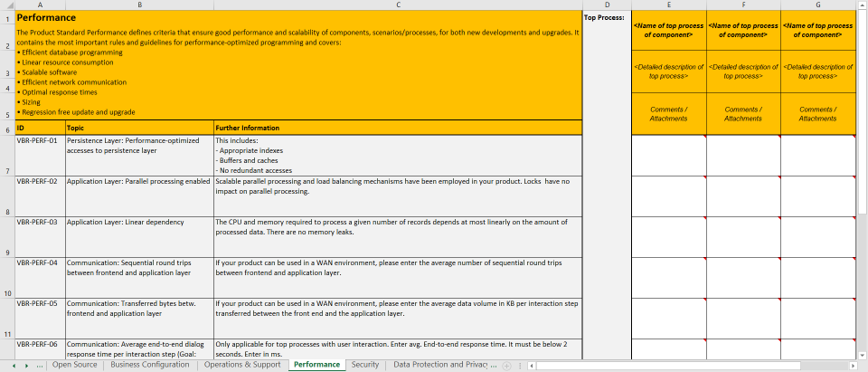
Task: Go to the Business Configuration sheet
Action: [x=149, y=365]
